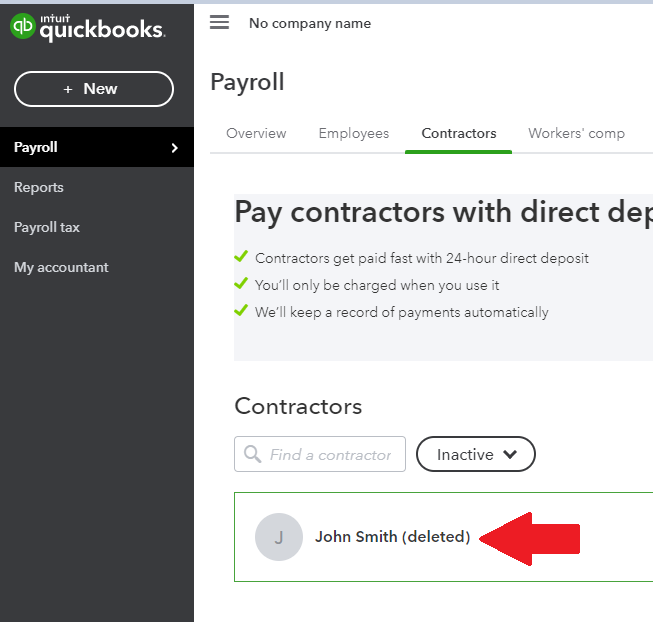The height and width of the screenshot is (622, 653).
Task: Open the Workers' comp tab
Action: 576,133
